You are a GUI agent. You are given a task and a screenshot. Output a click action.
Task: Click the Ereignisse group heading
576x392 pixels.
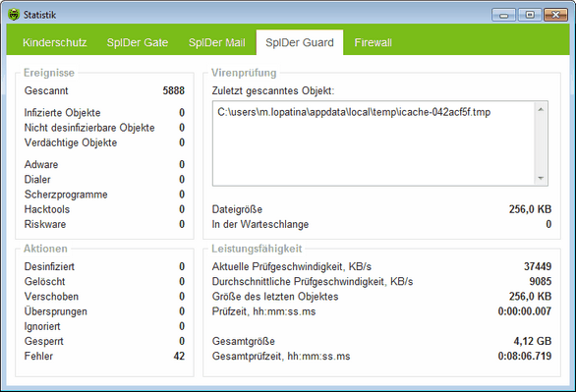pyautogui.click(x=49, y=73)
